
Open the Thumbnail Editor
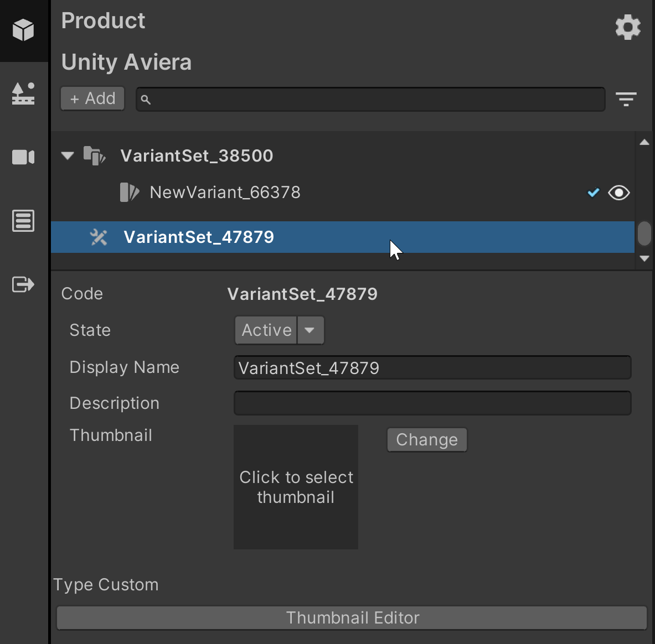point(352,618)
